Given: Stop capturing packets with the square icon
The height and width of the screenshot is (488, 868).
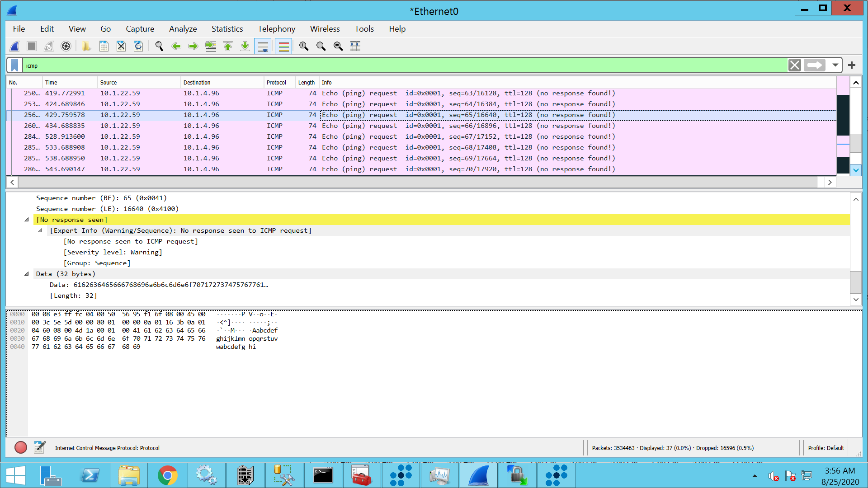Looking at the screenshot, I should pos(32,46).
